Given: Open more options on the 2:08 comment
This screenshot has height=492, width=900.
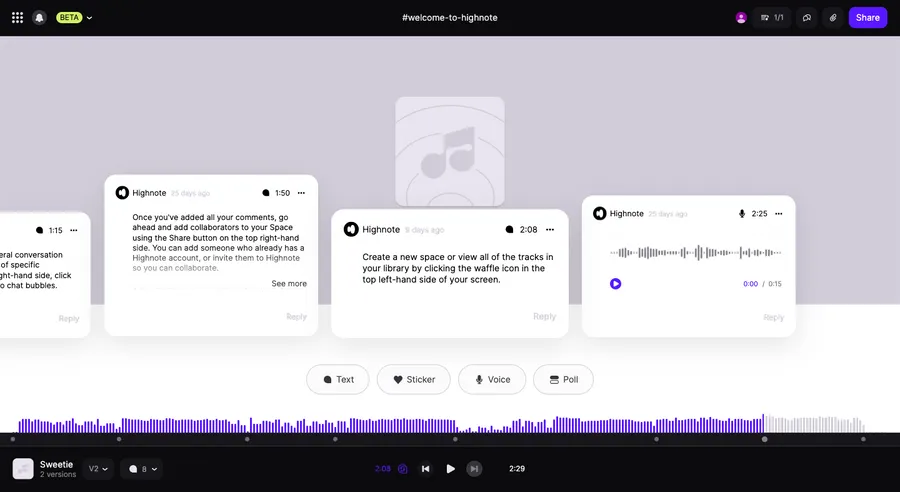Looking at the screenshot, I should tap(550, 230).
